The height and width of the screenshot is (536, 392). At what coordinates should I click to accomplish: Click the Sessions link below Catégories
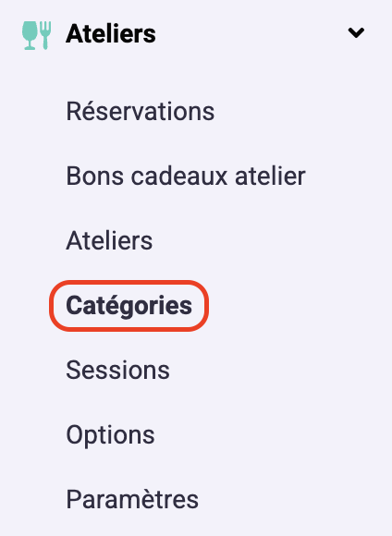117,370
